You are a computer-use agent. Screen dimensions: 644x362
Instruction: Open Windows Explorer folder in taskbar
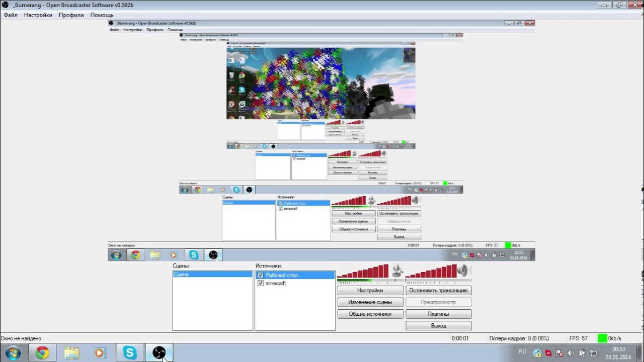point(71,353)
